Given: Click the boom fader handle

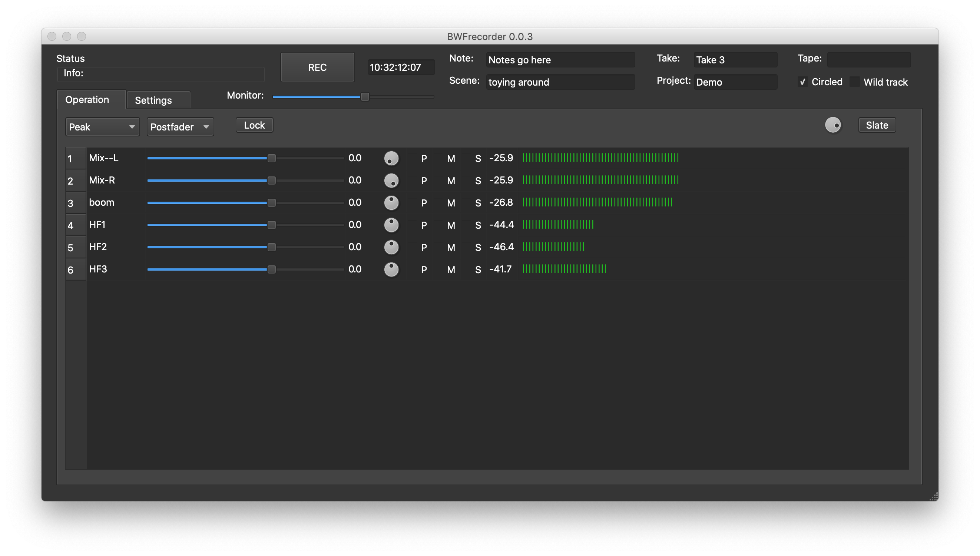Looking at the screenshot, I should pyautogui.click(x=271, y=203).
